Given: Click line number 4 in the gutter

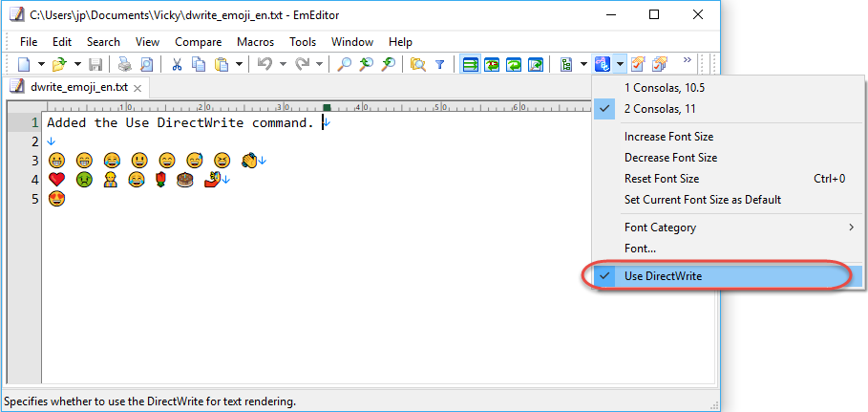Looking at the screenshot, I should point(35,180).
